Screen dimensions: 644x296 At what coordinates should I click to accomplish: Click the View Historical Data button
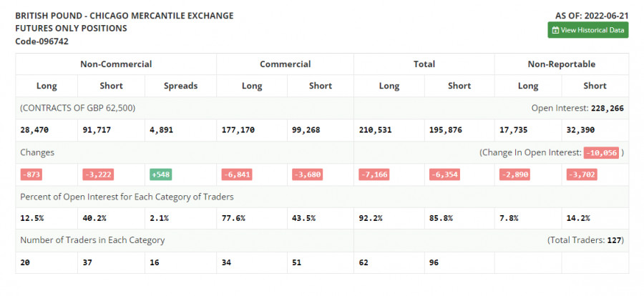588,30
